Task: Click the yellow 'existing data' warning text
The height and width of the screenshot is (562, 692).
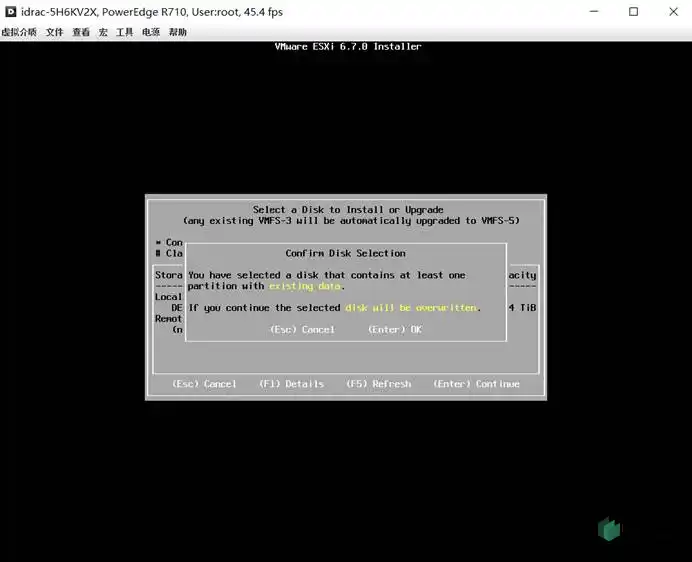Action: tap(305, 286)
